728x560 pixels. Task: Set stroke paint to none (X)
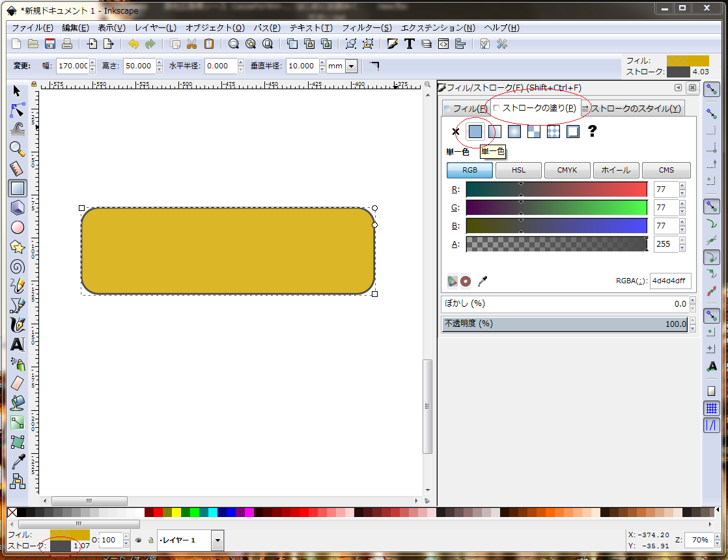point(456,132)
